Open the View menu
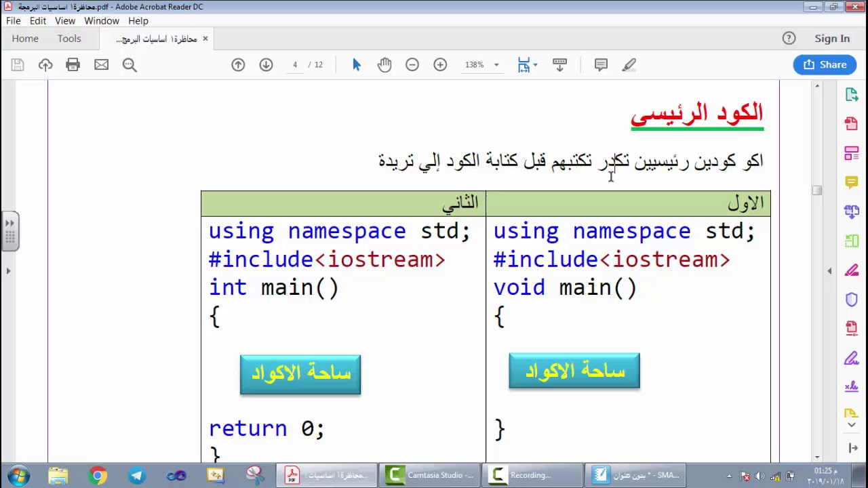 tap(65, 21)
